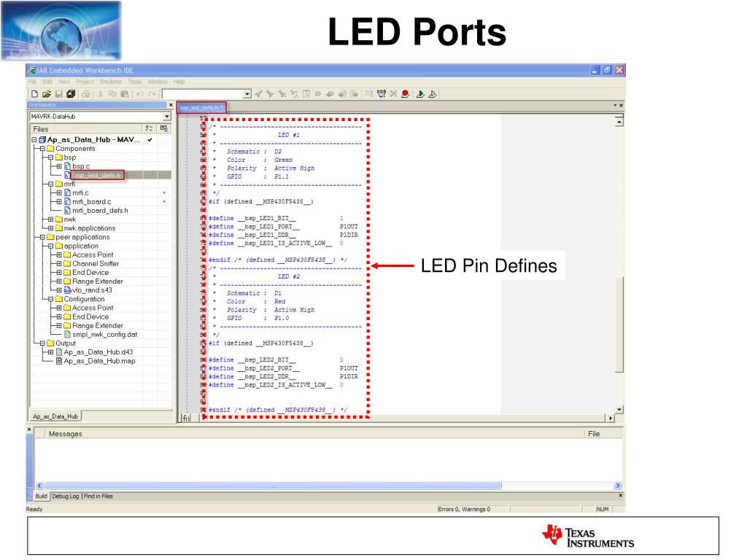This screenshot has width=747, height=560.
Task: Expand the bsp.c file node
Action: (59, 166)
